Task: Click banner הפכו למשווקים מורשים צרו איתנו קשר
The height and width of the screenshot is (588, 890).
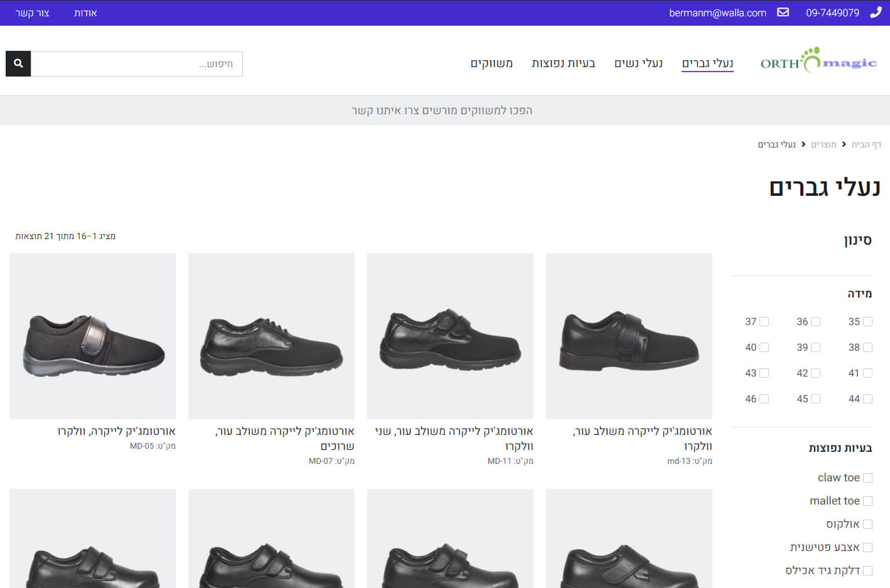Action: tap(442, 110)
